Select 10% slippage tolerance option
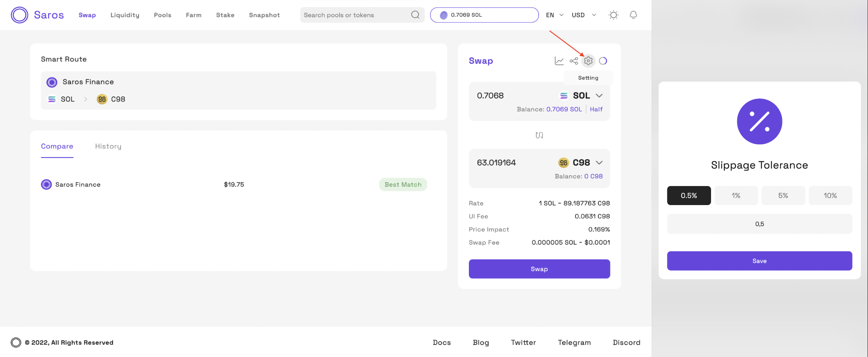Viewport: 868px width, 357px height. point(830,196)
